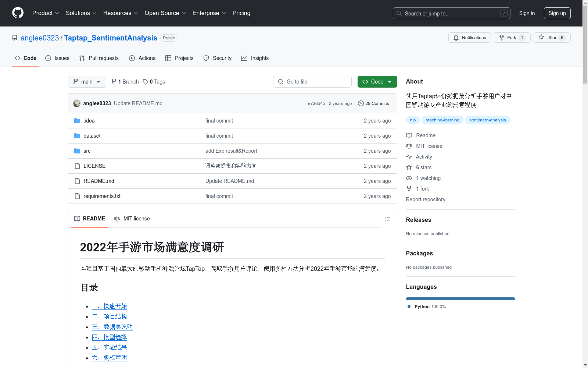The height and width of the screenshot is (368, 588).
Task: Click the star icon beside 6 stars
Action: click(409, 167)
